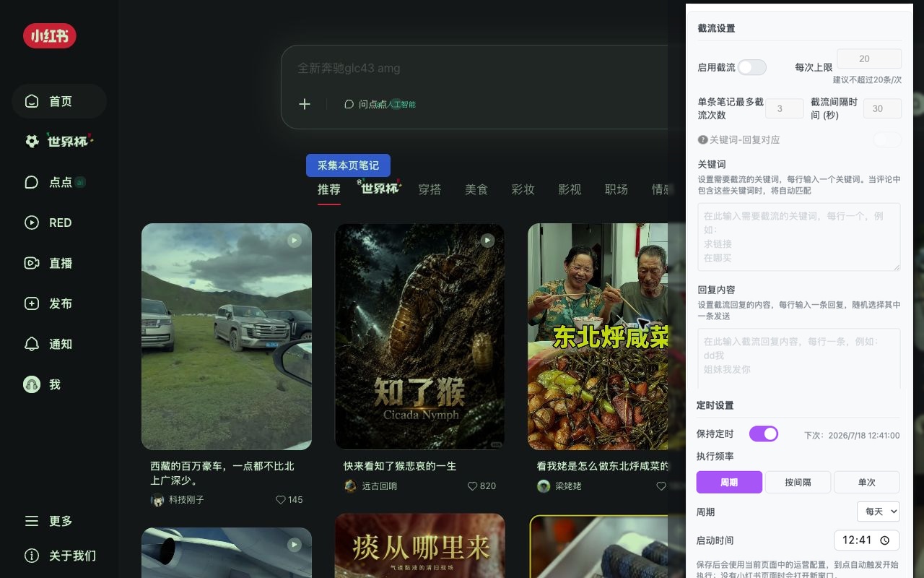Click the 采集本页笔记 button
Image resolution: width=924 pixels, height=578 pixels.
click(348, 165)
